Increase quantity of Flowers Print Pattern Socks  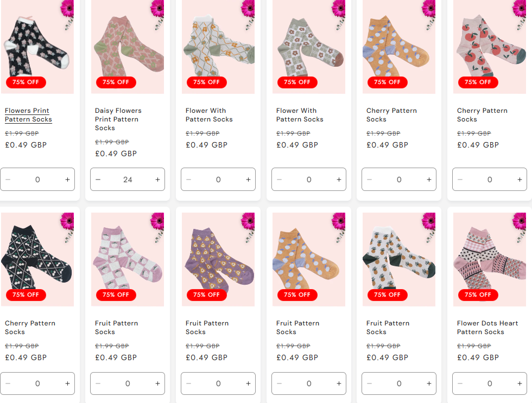[x=67, y=180]
